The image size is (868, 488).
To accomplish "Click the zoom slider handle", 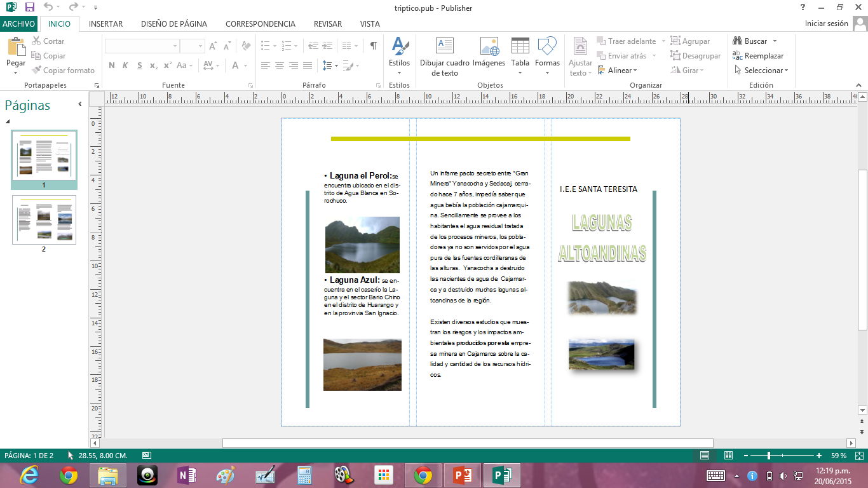I will (769, 456).
